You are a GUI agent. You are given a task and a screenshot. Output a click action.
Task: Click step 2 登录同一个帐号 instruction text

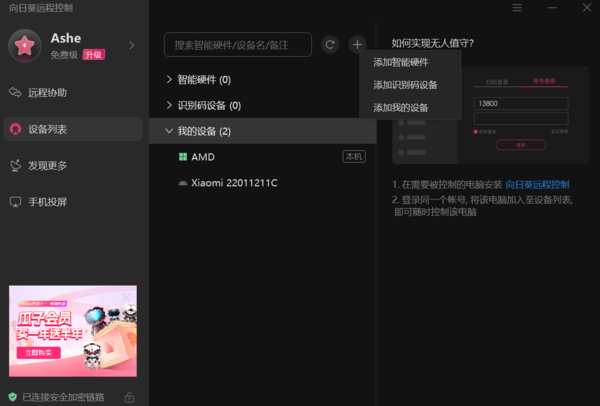pyautogui.click(x=483, y=206)
